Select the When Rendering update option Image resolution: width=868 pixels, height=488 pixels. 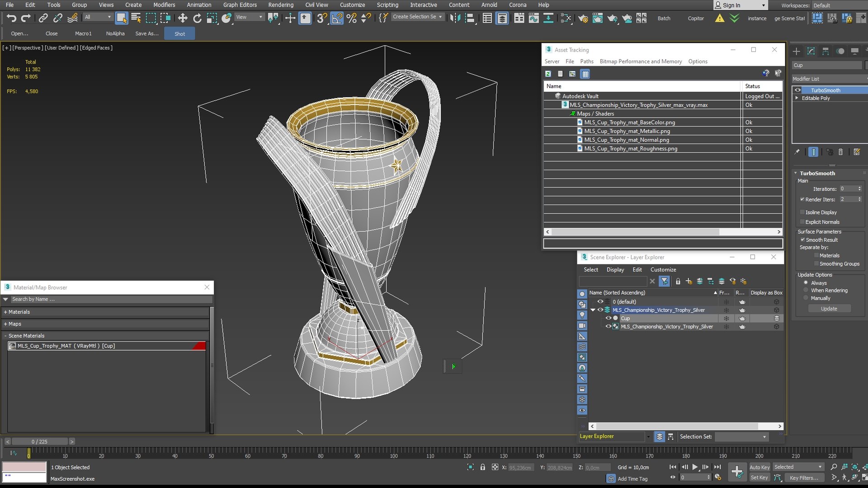coord(806,290)
